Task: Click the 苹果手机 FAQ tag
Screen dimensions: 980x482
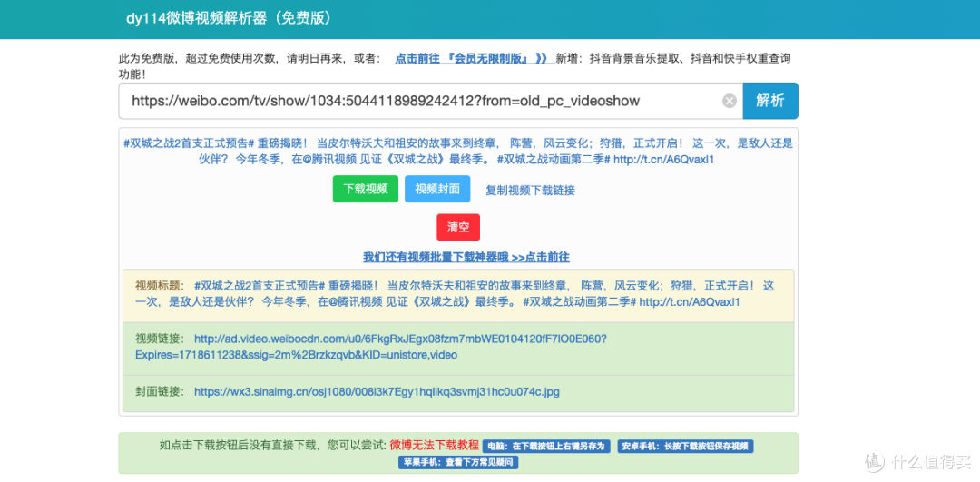Action: tap(458, 463)
